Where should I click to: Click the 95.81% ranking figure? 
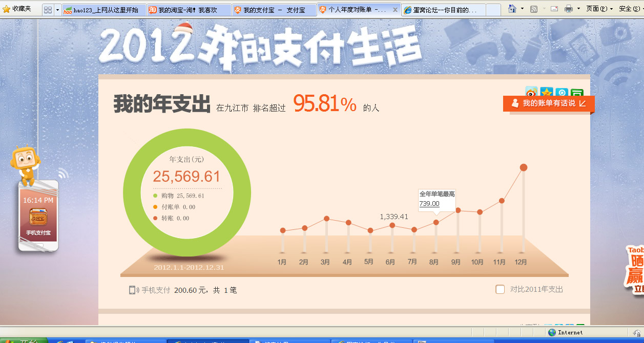(325, 104)
